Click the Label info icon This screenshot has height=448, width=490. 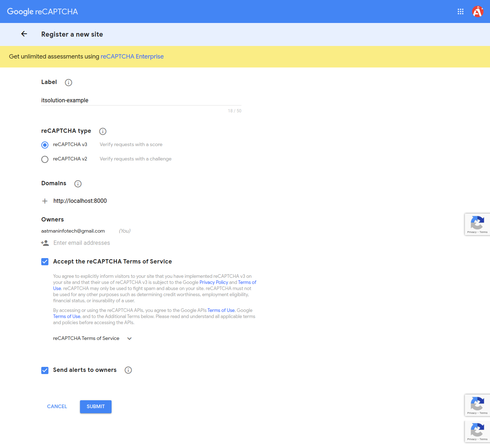pos(69,83)
